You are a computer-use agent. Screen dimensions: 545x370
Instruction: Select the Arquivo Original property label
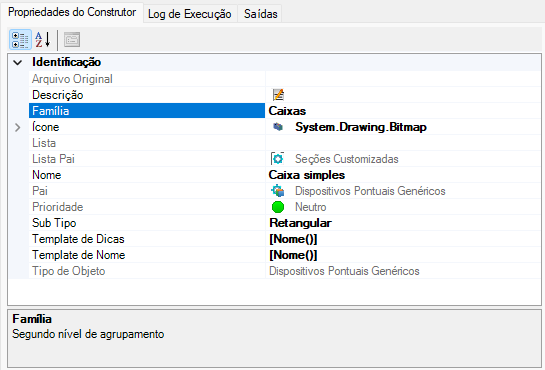tap(72, 79)
